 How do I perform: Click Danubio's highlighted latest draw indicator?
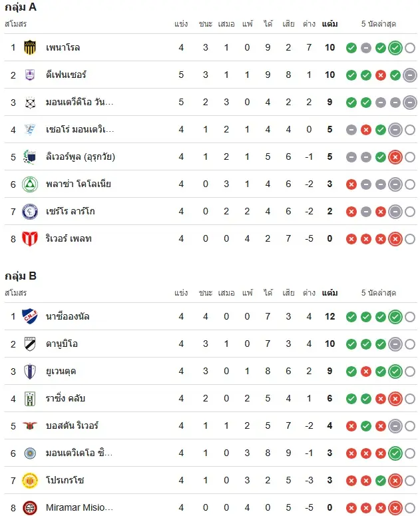point(395,344)
